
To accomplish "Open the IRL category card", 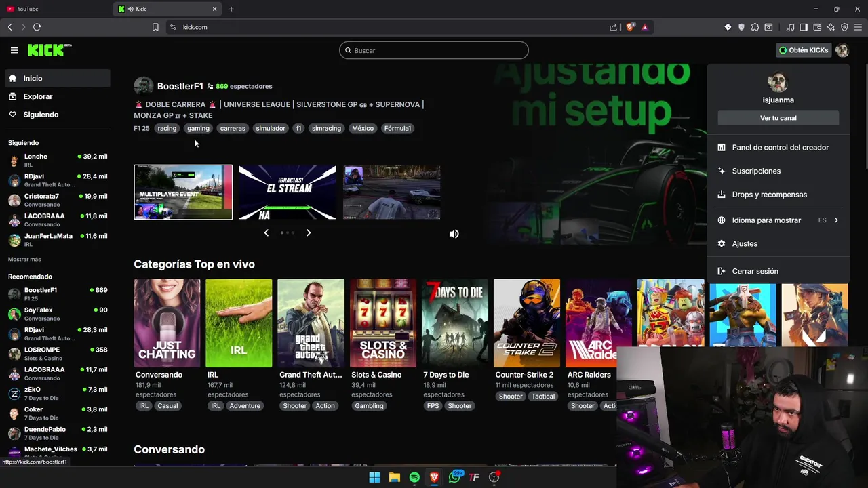I will [239, 323].
